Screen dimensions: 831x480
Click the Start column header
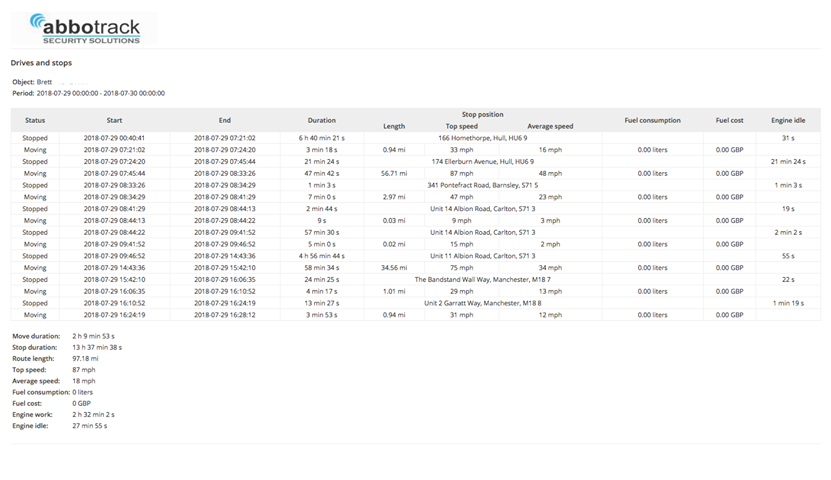coord(114,120)
